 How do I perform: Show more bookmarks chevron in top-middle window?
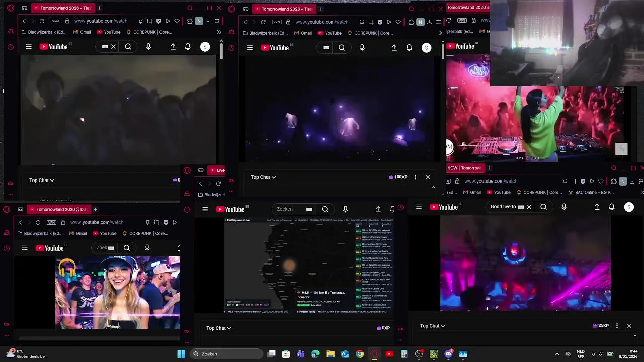tap(440, 33)
